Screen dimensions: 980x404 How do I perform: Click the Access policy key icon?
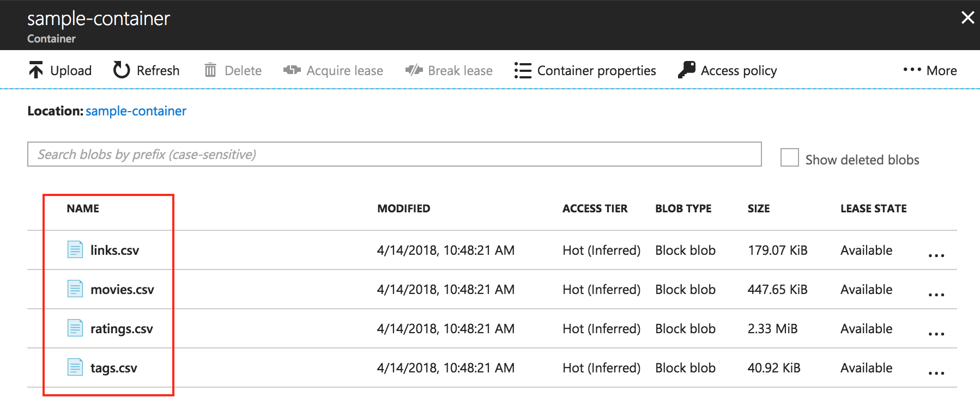point(687,70)
